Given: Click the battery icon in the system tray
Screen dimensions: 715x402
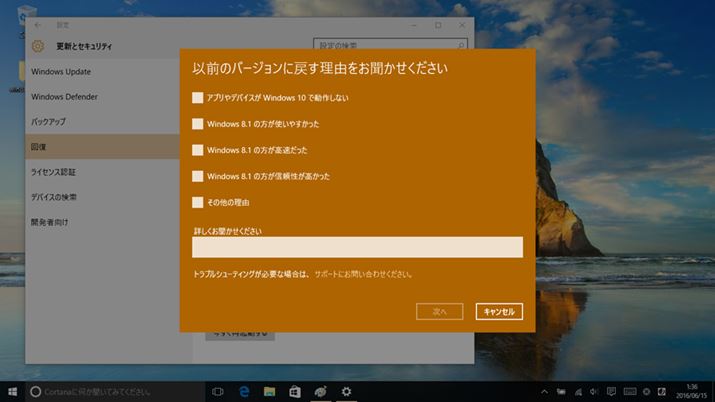Looking at the screenshot, I should coord(561,392).
